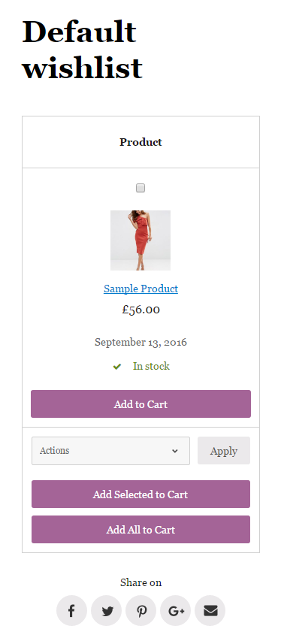Screen dimensions: 281x644
Task: Click the Default wishlist heading
Action: point(82,50)
